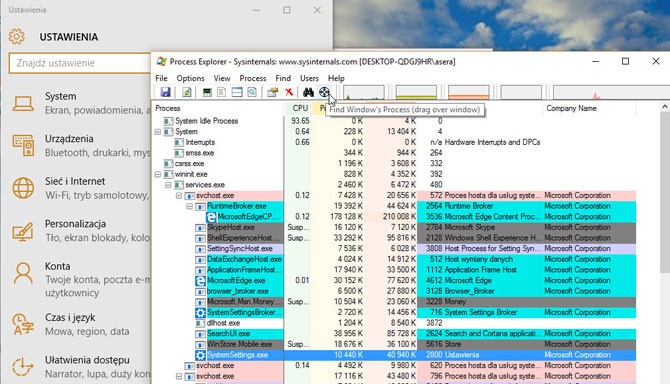Image resolution: width=670 pixels, height=384 pixels.
Task: Collapse the wininit.exe tree node
Action: pos(158,174)
